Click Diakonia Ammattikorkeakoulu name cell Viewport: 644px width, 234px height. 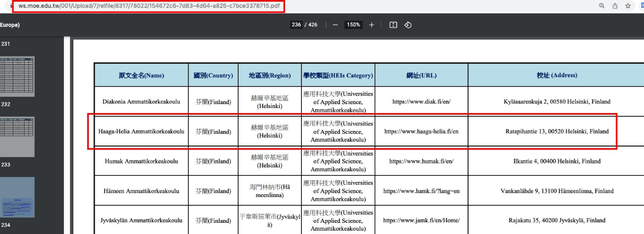pyautogui.click(x=141, y=101)
